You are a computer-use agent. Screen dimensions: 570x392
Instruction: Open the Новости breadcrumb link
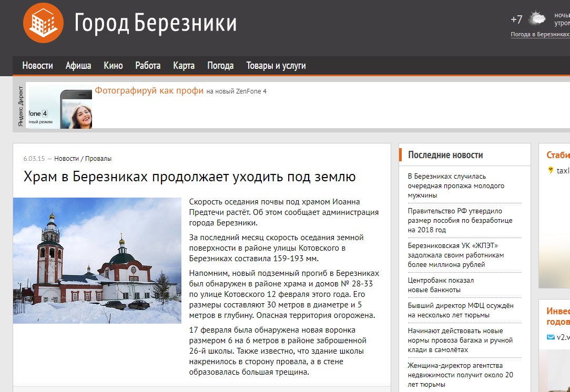pyautogui.click(x=66, y=159)
